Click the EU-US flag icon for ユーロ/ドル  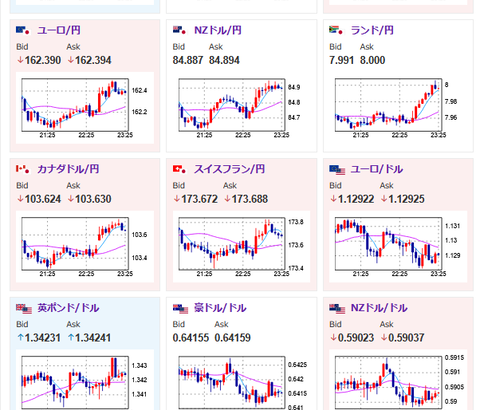pos(337,170)
